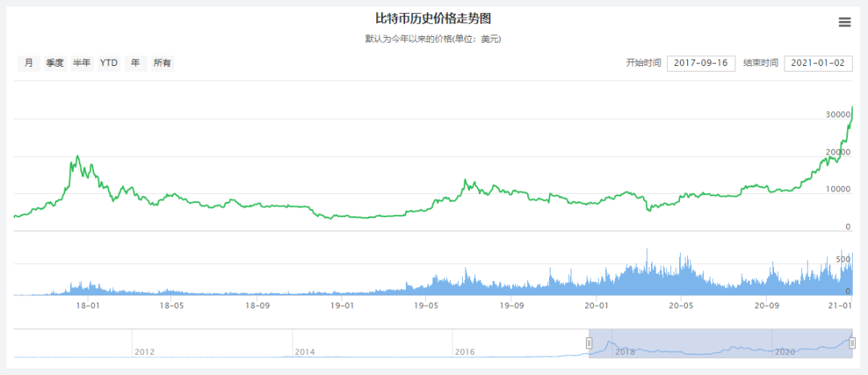
Task: Click the 2014 label in navigator
Action: 305,352
